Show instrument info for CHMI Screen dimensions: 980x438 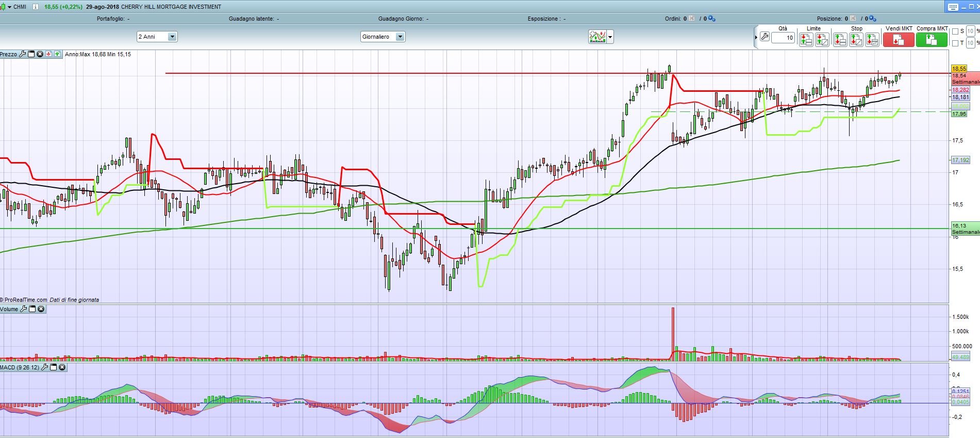[x=35, y=7]
